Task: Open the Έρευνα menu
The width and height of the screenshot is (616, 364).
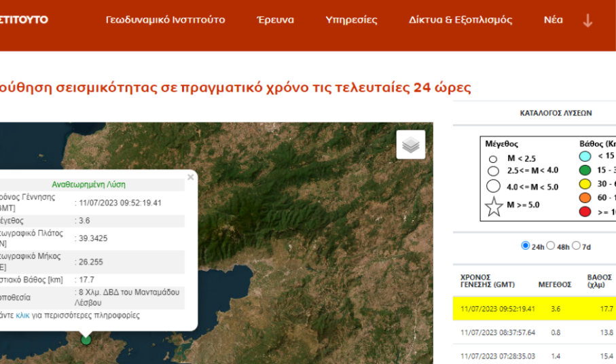Action: (x=275, y=20)
